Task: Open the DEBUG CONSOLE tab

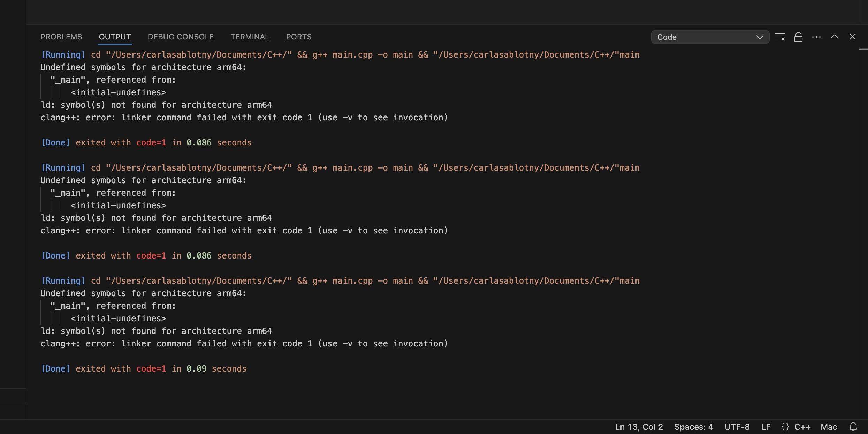Action: 180,37
